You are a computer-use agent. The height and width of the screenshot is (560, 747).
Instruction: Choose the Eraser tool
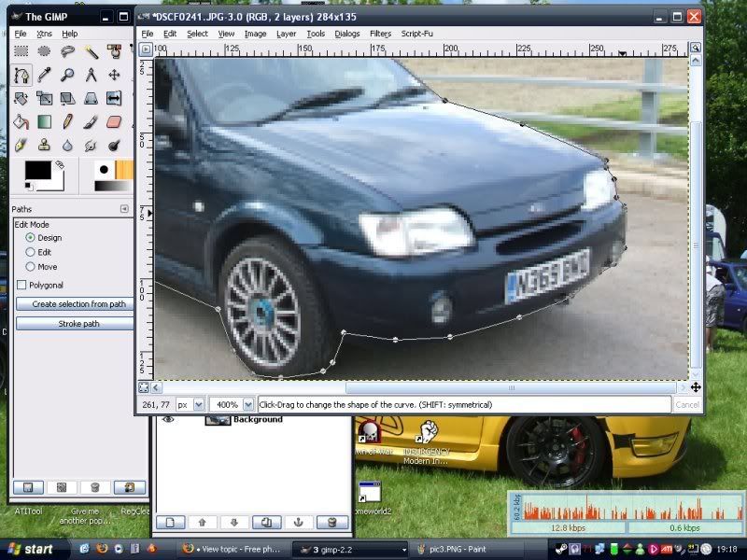click(x=114, y=122)
